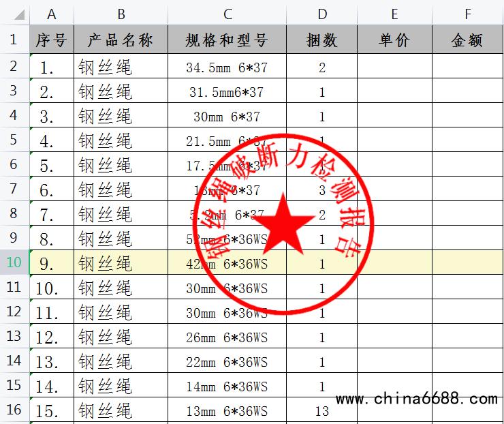The image size is (504, 424).
Task: Select bundle count 13 in row 16
Action: point(321,410)
